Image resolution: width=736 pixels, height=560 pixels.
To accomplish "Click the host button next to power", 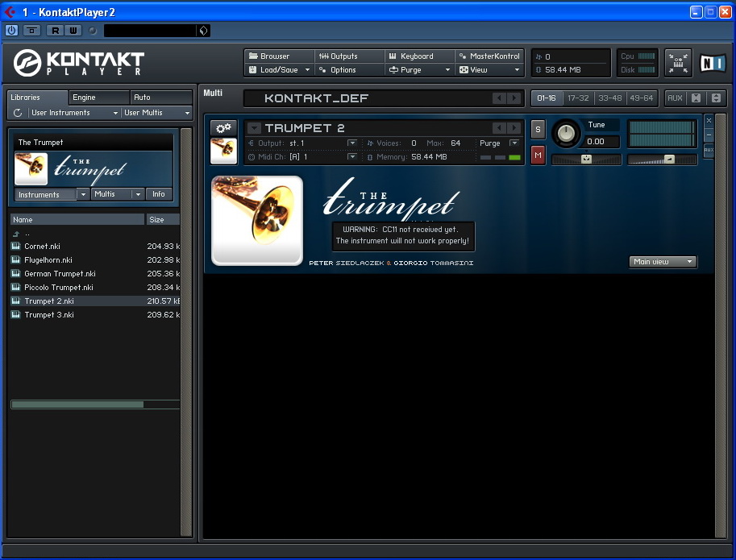I will click(32, 31).
